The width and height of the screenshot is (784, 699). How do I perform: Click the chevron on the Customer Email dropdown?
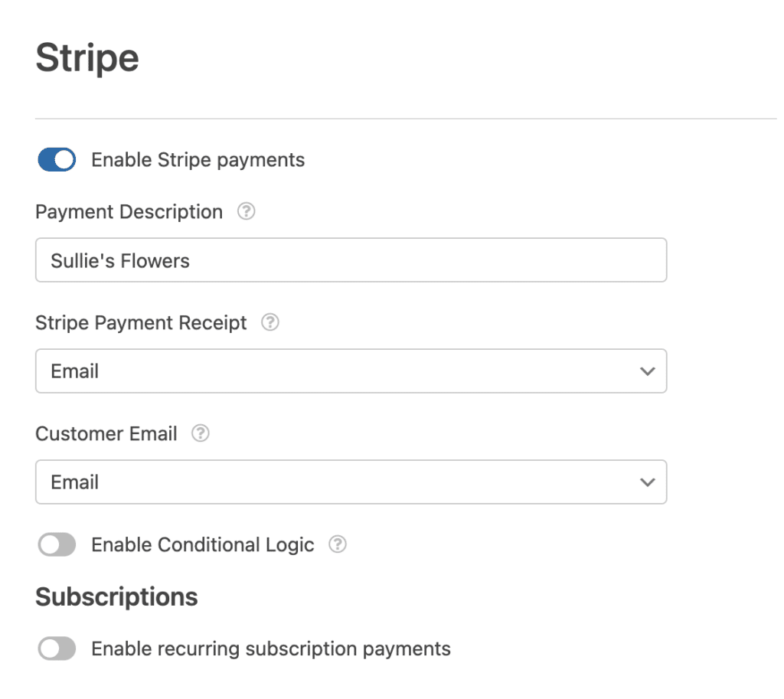647,482
